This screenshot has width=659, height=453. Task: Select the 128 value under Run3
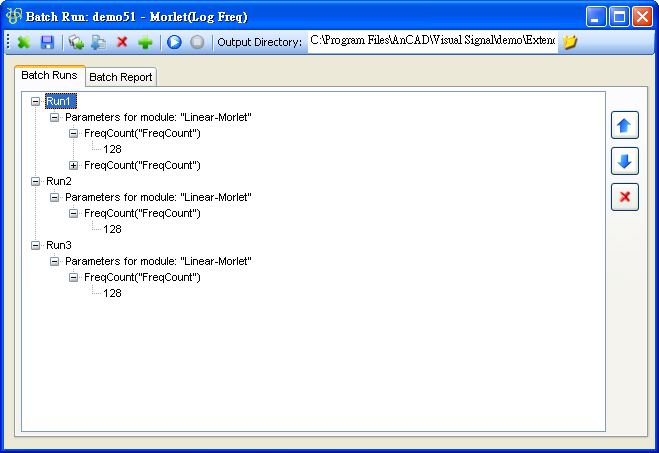(x=112, y=293)
